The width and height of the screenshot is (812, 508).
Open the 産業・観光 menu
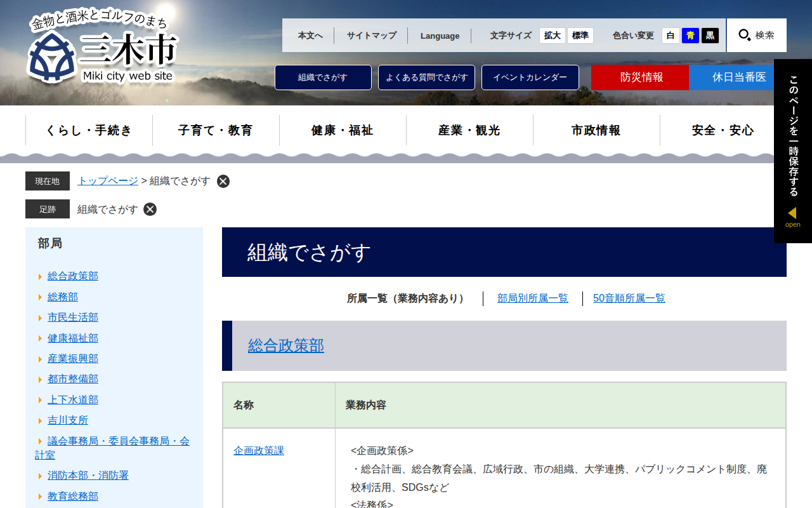(x=469, y=130)
